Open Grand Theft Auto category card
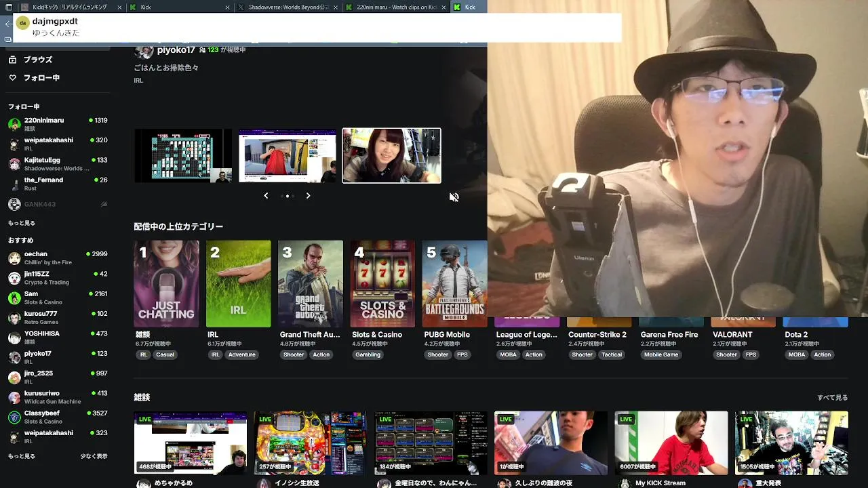The image size is (868, 488). click(x=310, y=283)
